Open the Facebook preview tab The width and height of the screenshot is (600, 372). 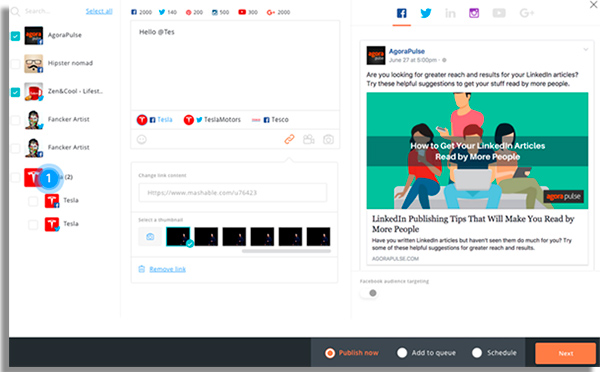tap(401, 13)
